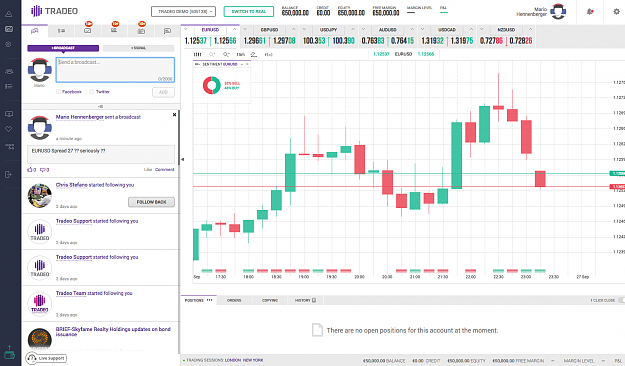Select the +Signal option
Viewport: 625px width, 366px height.
point(138,48)
